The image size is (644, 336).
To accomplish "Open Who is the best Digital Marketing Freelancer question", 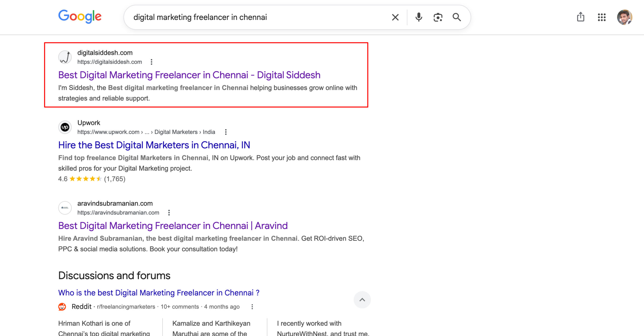I will 159,293.
